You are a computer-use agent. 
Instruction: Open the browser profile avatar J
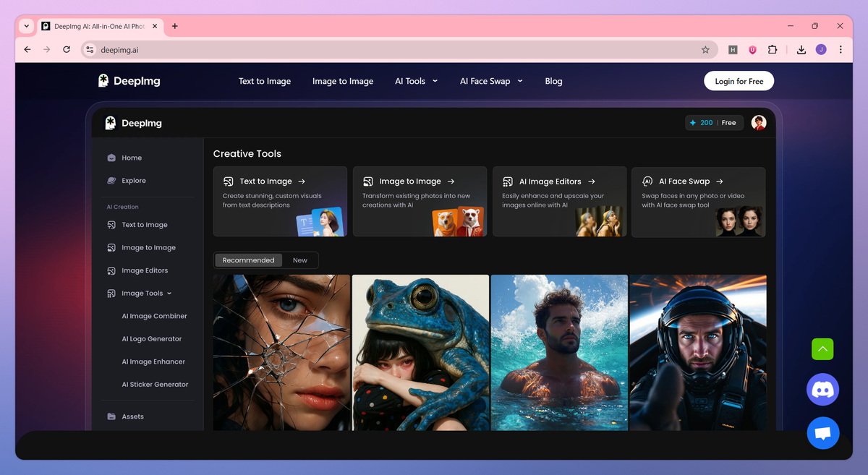pyautogui.click(x=821, y=50)
